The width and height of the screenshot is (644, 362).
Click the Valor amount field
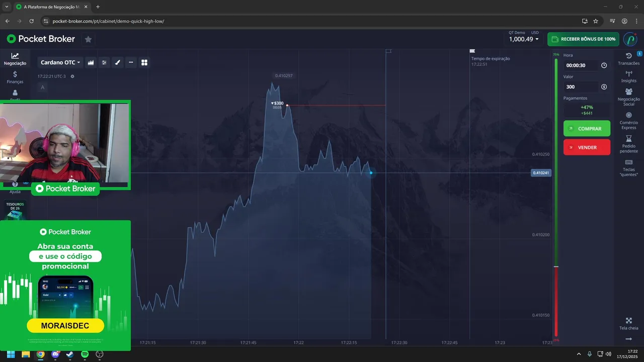581,87
